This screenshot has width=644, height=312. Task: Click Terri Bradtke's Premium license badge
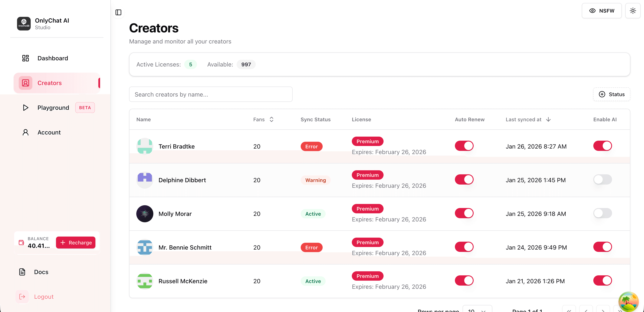tap(368, 141)
